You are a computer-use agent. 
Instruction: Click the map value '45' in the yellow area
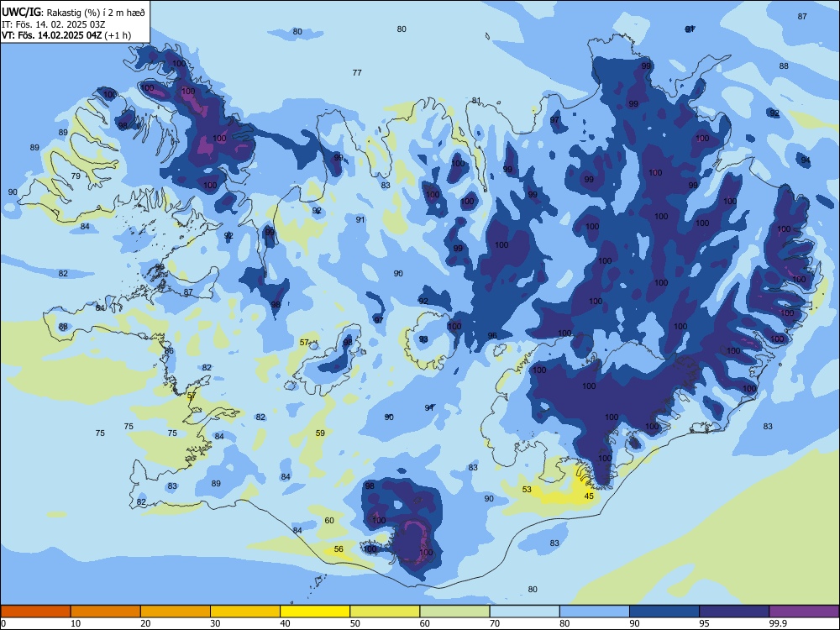tap(589, 496)
